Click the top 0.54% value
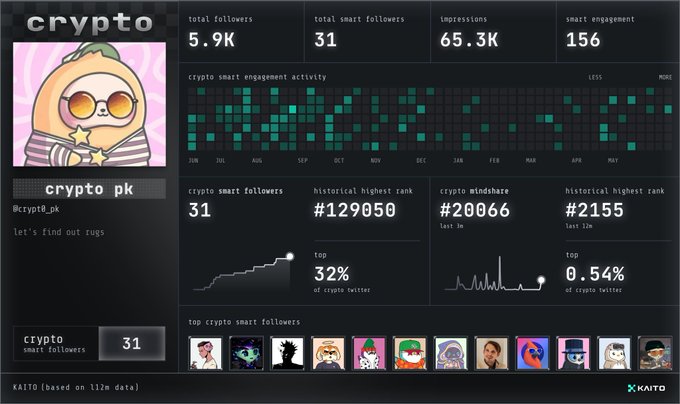The image size is (680, 404). 595,274
